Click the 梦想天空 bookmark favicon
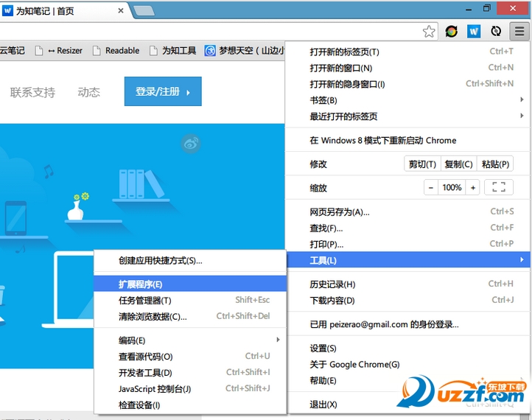 point(210,51)
